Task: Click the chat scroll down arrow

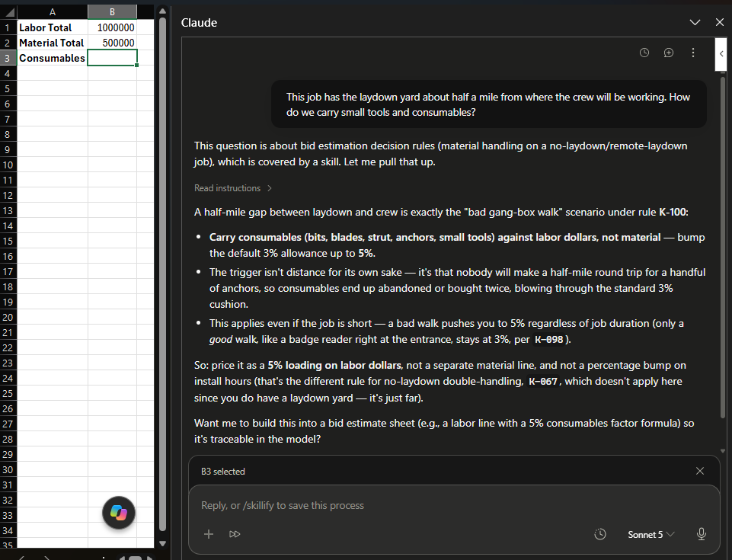Action: (x=723, y=451)
